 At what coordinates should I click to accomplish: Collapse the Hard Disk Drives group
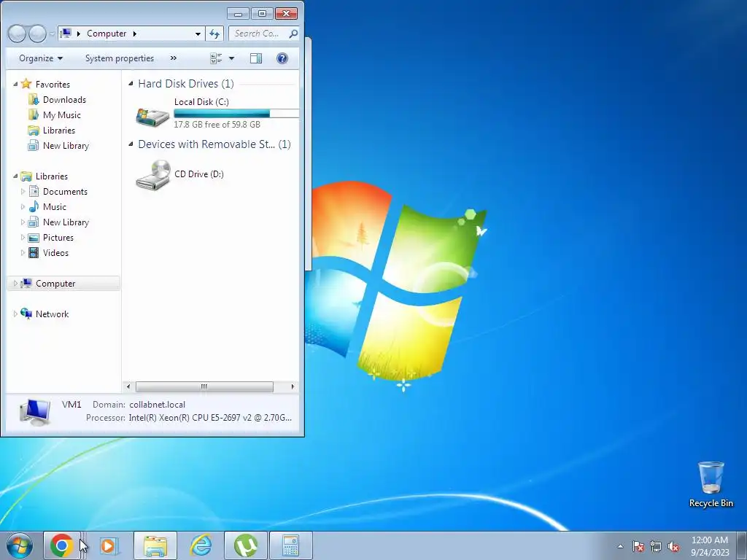(131, 83)
